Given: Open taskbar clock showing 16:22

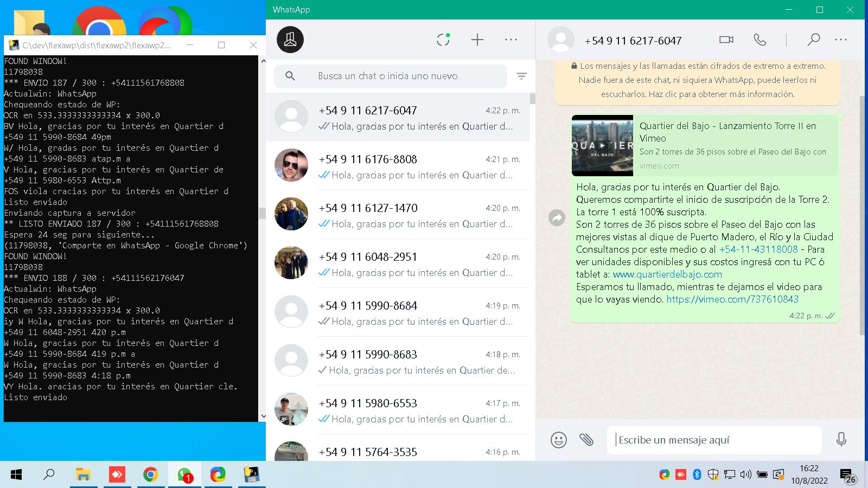Looking at the screenshot, I should 809,474.
